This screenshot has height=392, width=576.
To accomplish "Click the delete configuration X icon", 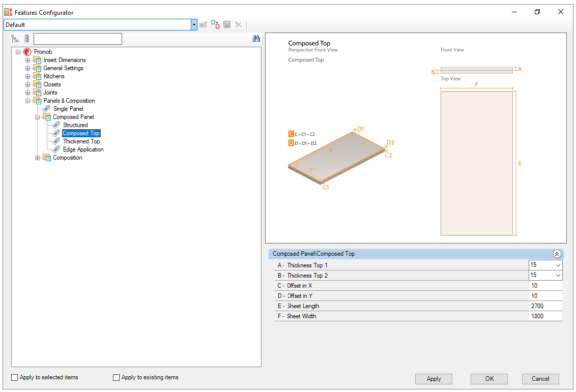I will [x=238, y=24].
